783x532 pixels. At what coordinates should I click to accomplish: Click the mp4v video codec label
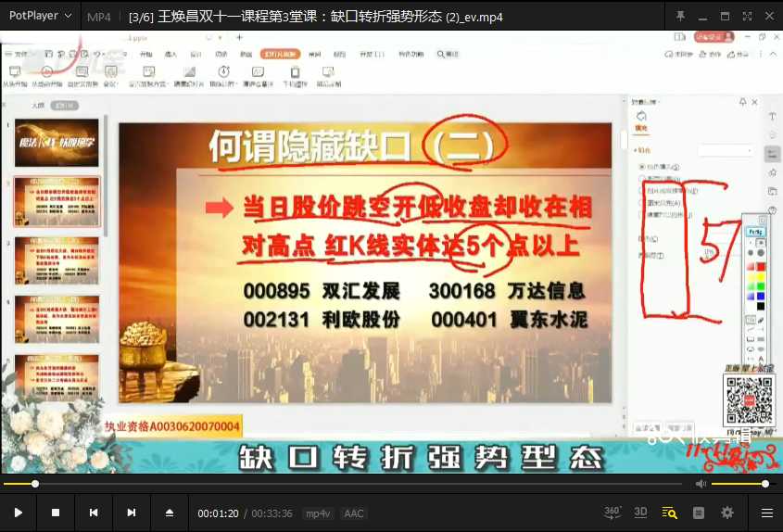pyautogui.click(x=319, y=513)
